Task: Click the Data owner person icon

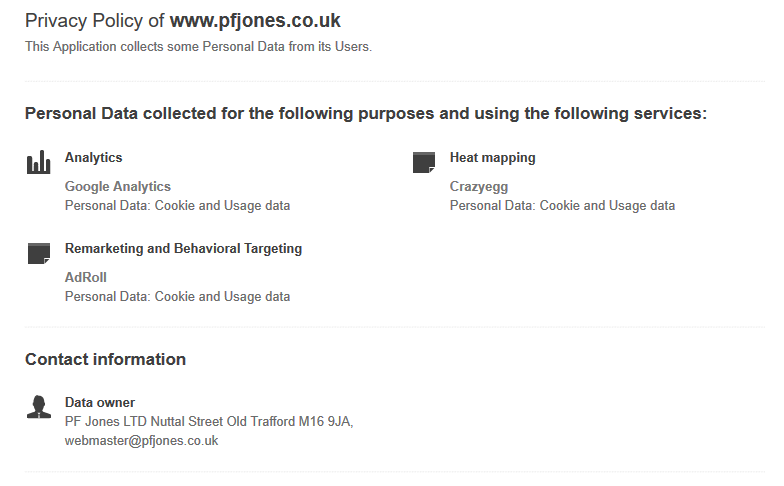Action: pyautogui.click(x=39, y=406)
